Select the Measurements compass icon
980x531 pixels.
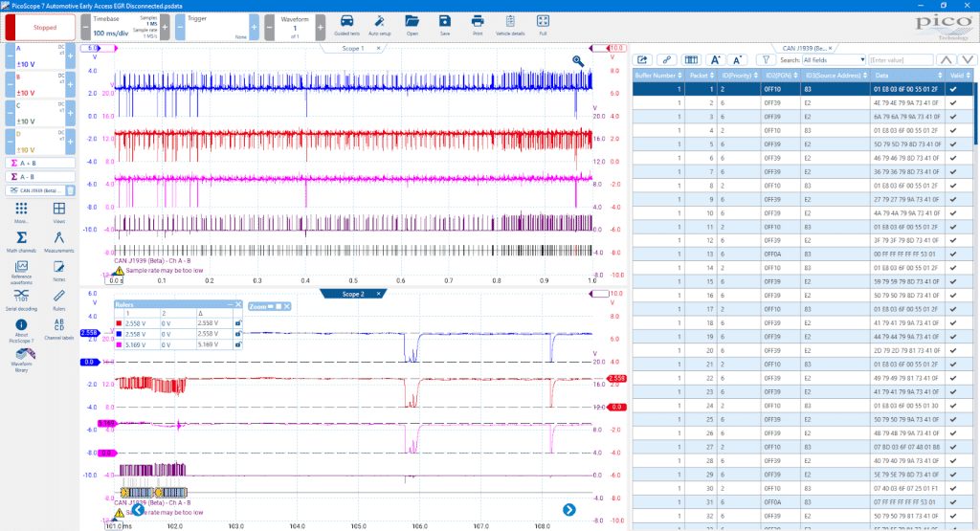pyautogui.click(x=58, y=237)
